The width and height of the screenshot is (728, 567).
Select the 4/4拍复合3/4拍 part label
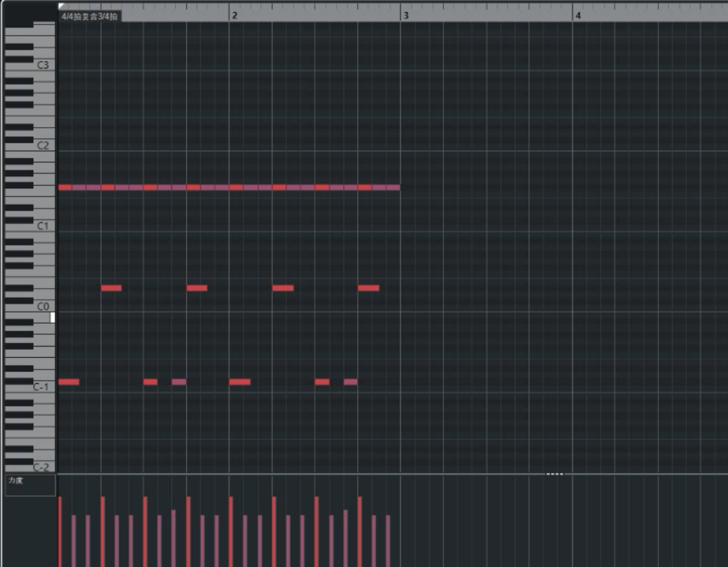tap(89, 16)
